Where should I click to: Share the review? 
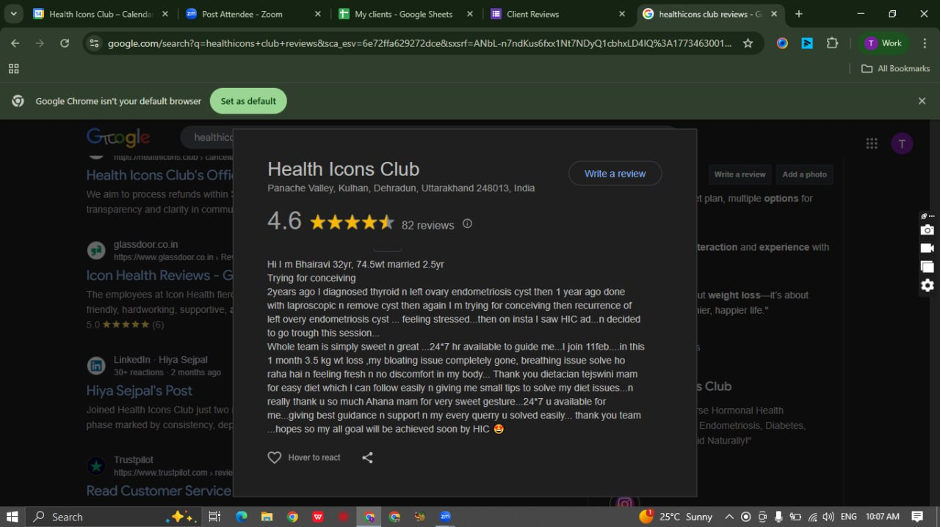367,457
